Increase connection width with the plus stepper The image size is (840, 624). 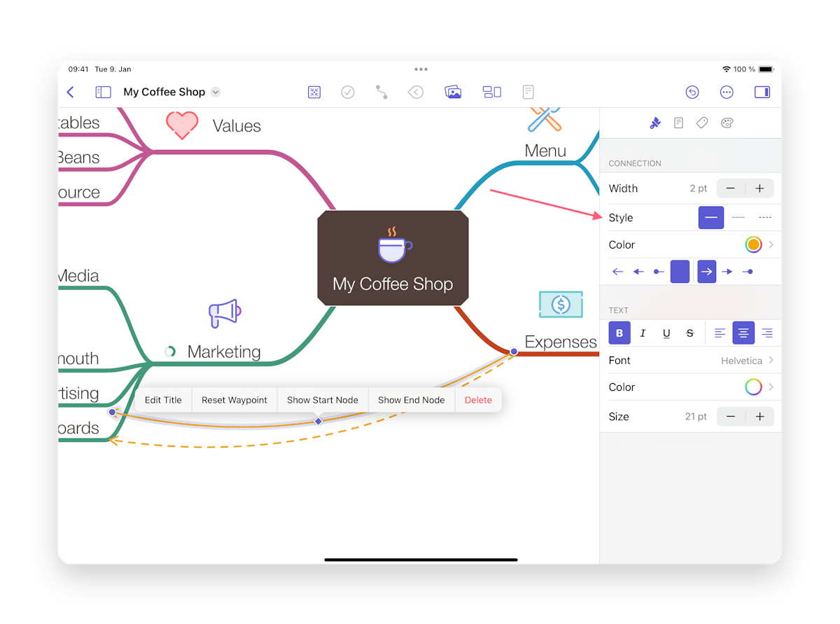(760, 188)
